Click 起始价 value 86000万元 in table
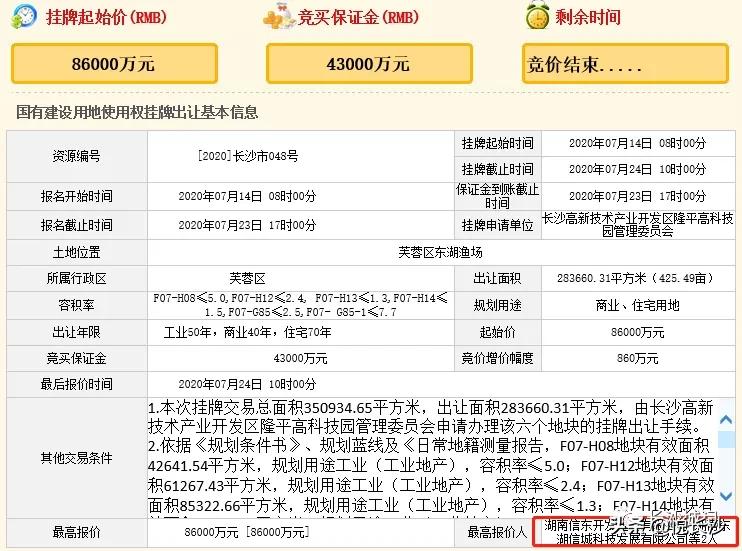The image size is (742, 551). tap(637, 332)
